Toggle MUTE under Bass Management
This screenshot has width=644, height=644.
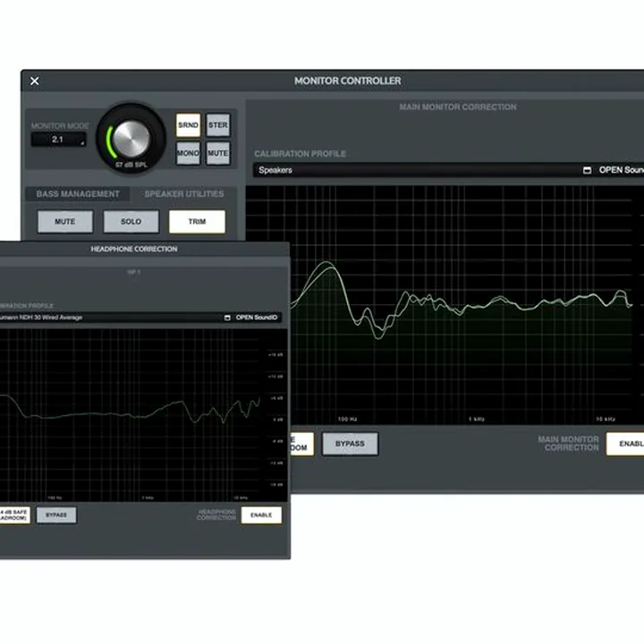click(65, 222)
